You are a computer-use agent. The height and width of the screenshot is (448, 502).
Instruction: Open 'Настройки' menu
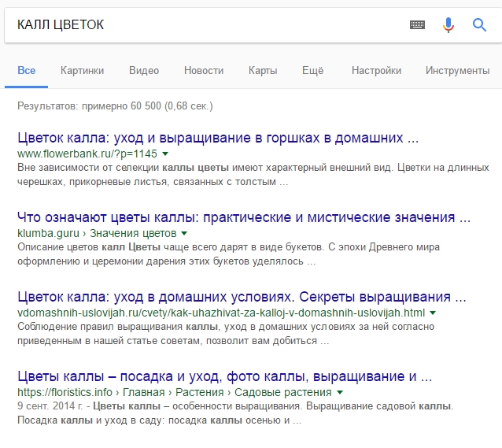376,71
